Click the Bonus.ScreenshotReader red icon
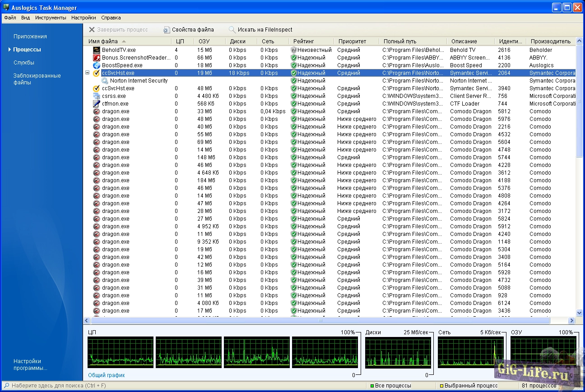The width and height of the screenshot is (585, 392). (96, 58)
